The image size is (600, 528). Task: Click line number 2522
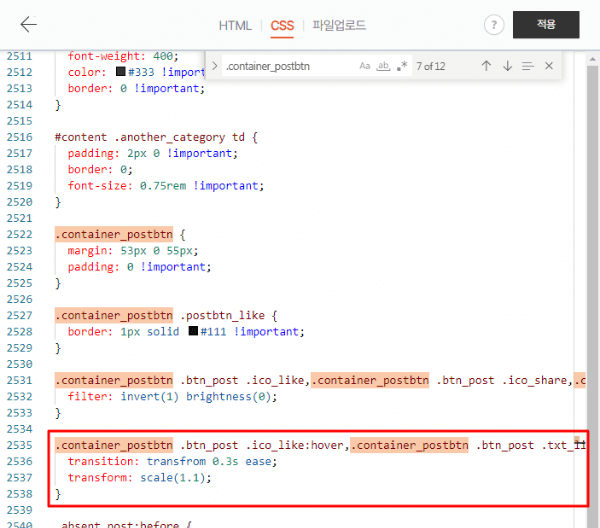coord(20,234)
